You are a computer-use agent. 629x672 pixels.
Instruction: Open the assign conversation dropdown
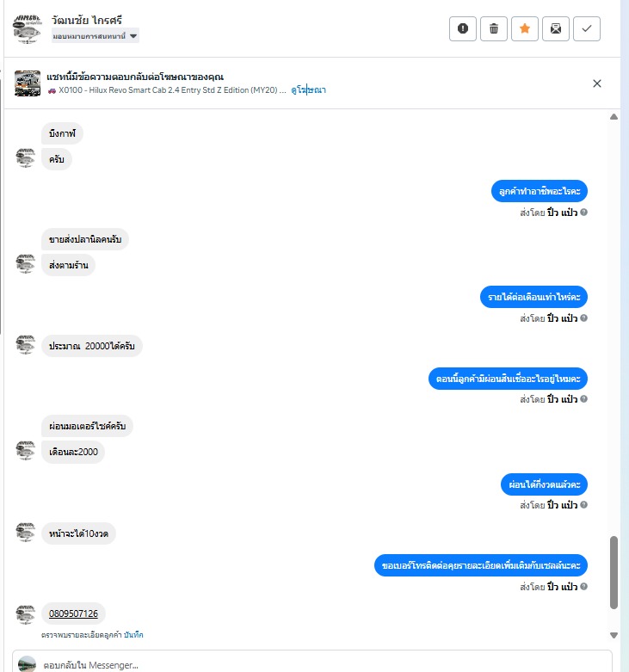(96, 36)
